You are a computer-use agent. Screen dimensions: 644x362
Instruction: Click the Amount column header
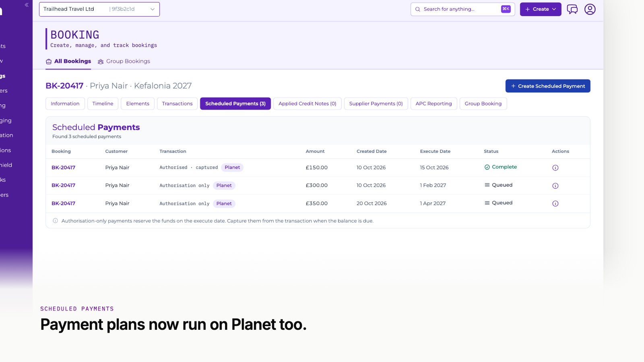click(315, 152)
